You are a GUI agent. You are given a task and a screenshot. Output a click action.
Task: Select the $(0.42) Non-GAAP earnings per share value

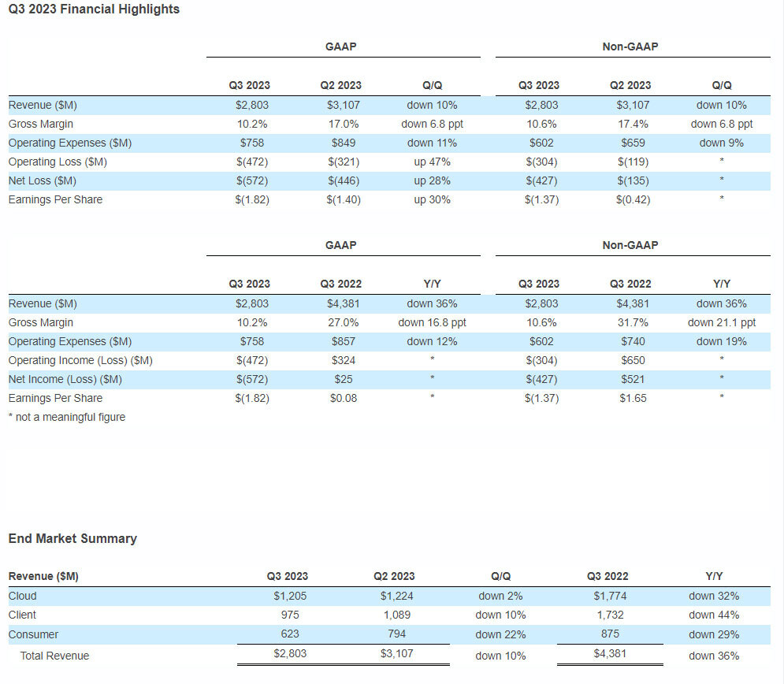pyautogui.click(x=633, y=199)
